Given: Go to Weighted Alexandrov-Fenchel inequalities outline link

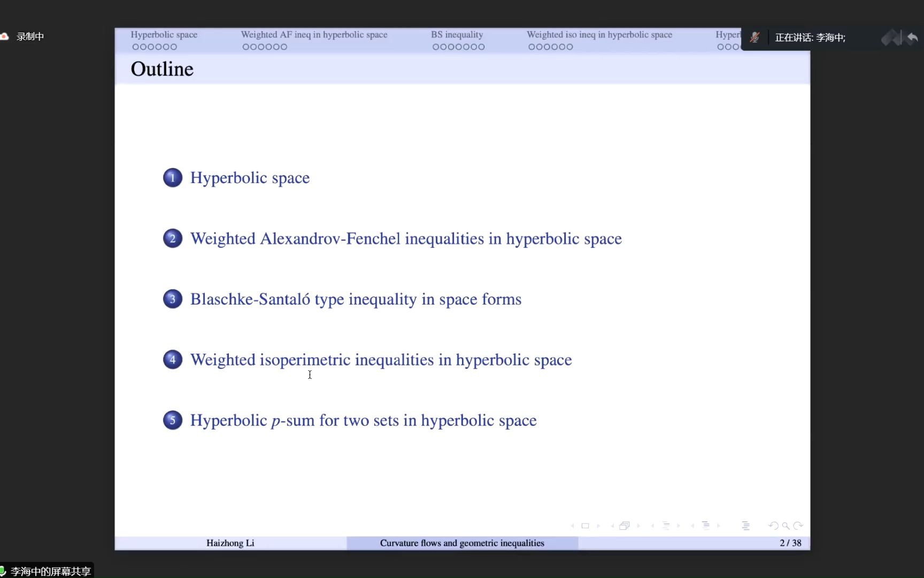Looking at the screenshot, I should pos(406,239).
